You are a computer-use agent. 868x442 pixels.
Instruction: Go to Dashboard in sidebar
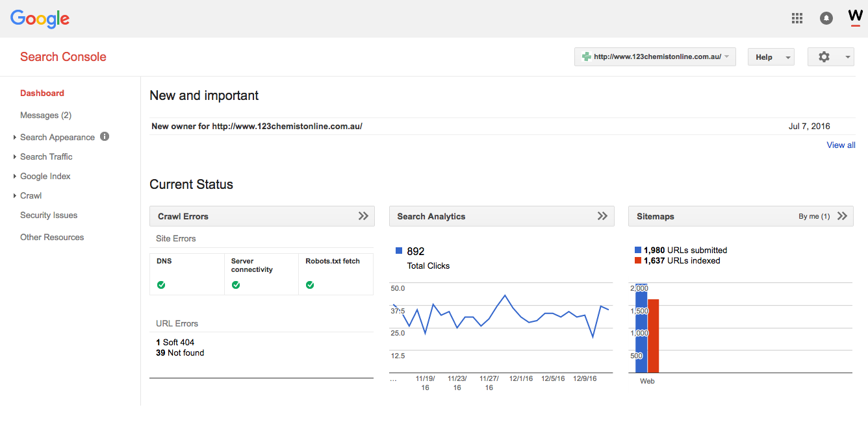click(42, 93)
